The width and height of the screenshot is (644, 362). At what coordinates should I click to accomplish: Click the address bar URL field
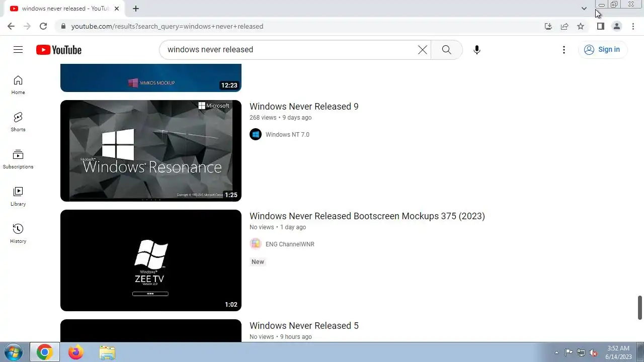[x=302, y=26]
